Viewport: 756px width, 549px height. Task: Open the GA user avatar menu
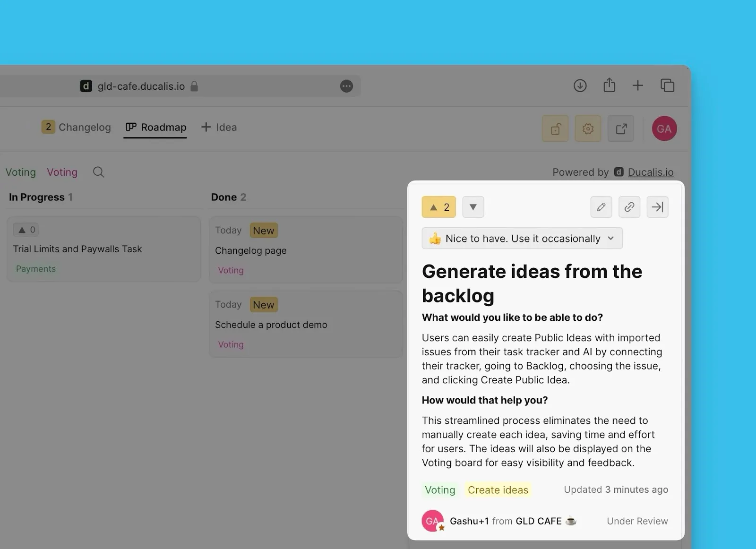pos(664,129)
